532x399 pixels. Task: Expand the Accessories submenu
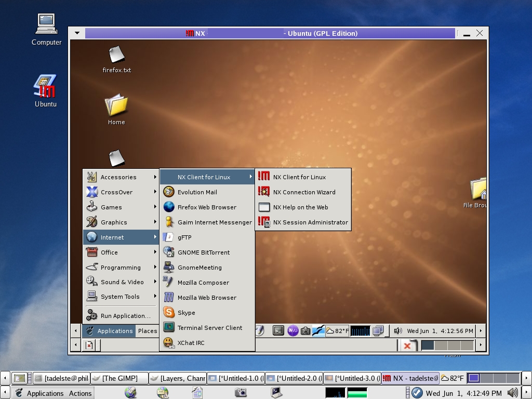118,177
